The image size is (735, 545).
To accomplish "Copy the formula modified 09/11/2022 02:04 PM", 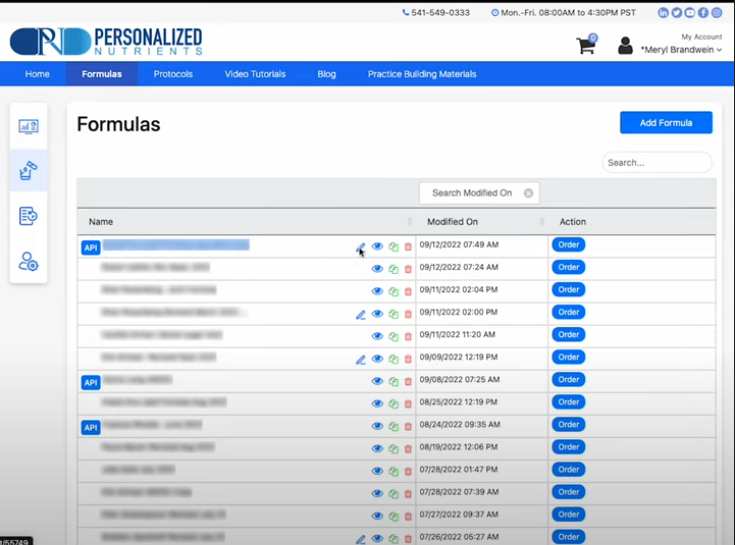I will 393,292.
